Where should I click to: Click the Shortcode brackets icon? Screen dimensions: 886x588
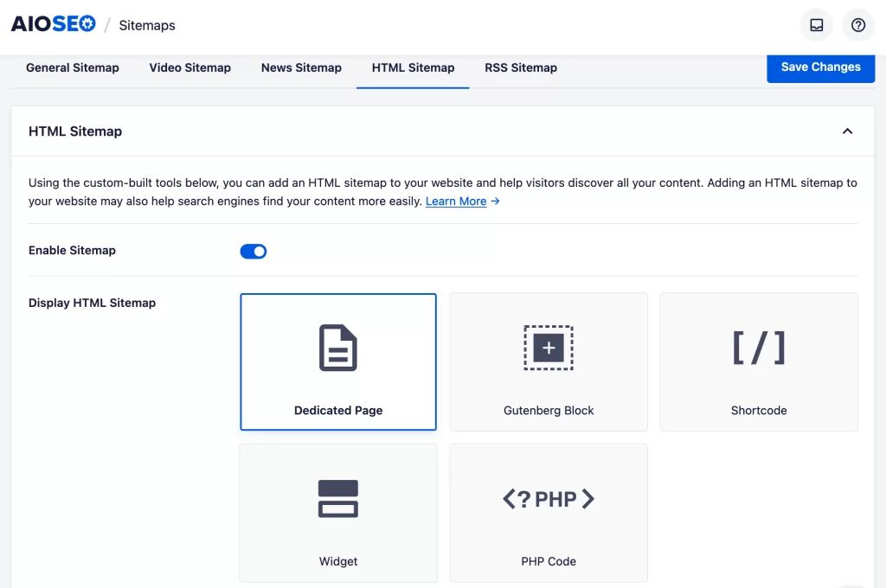tap(758, 348)
